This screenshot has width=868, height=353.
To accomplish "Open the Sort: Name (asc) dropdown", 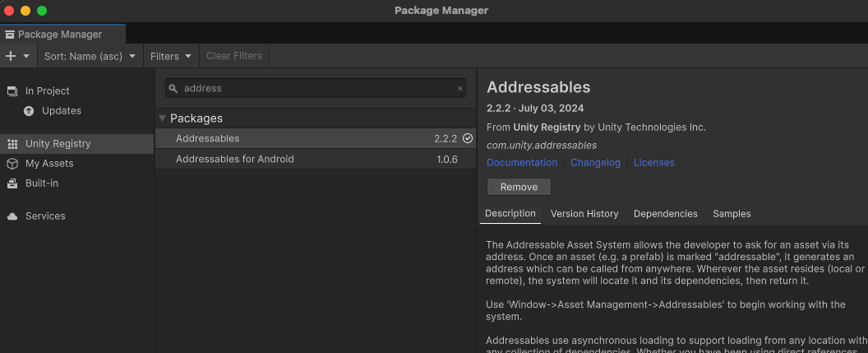I will pos(90,56).
